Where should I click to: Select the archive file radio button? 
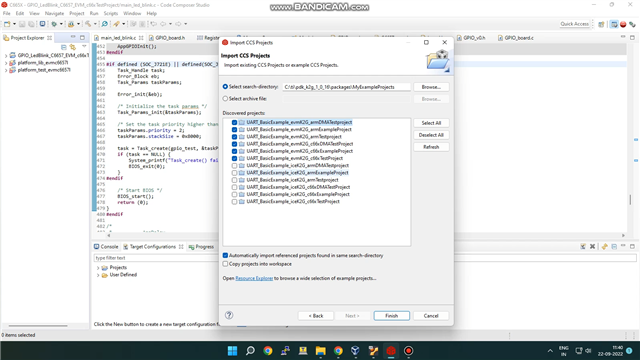pyautogui.click(x=225, y=98)
